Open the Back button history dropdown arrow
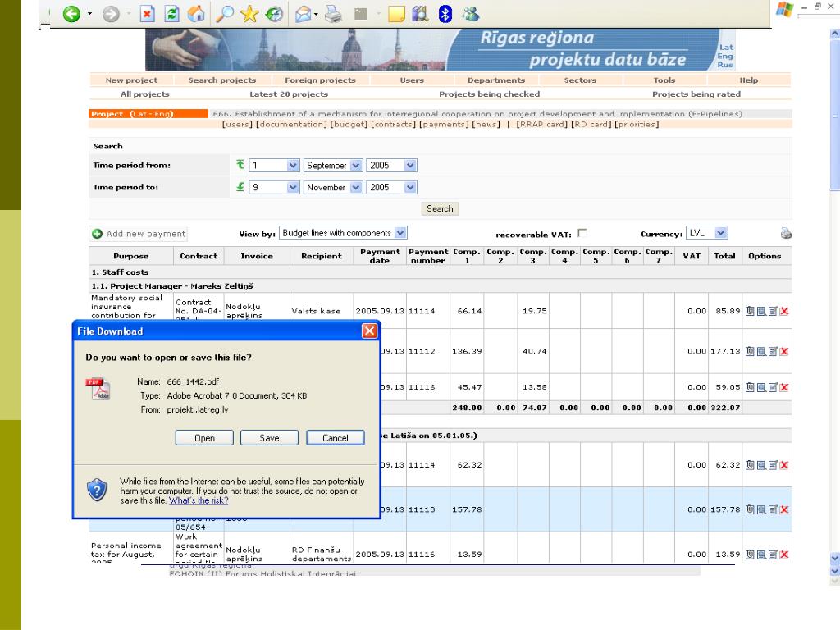The image size is (840, 630). [89, 14]
